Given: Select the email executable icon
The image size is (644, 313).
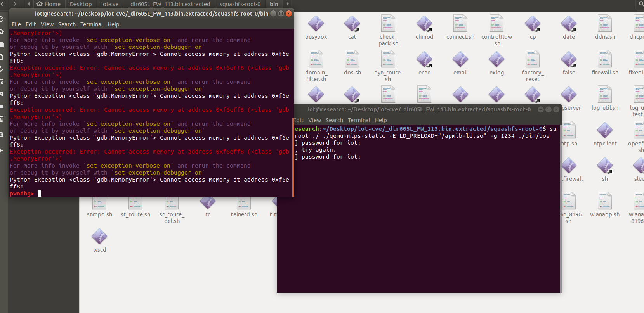Looking at the screenshot, I should (x=460, y=60).
